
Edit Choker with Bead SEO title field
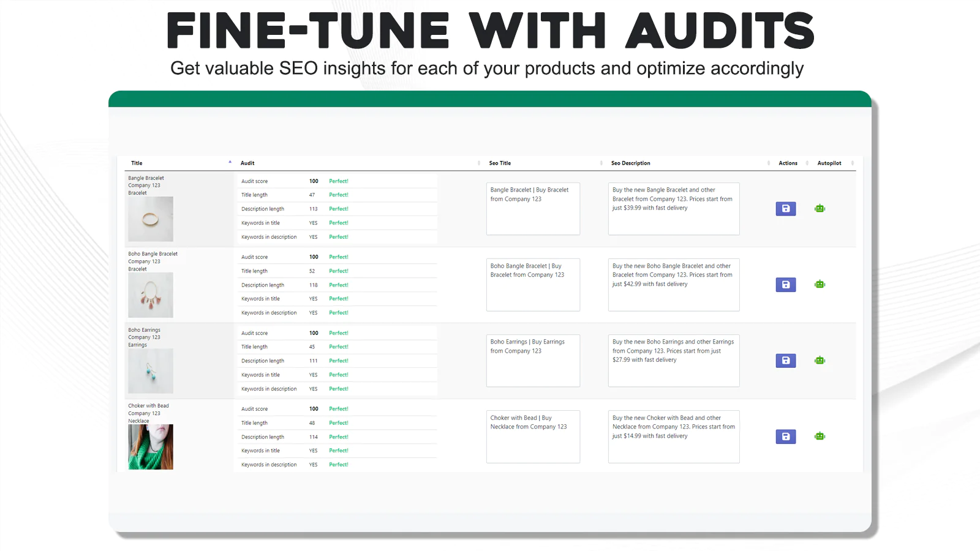click(x=533, y=437)
